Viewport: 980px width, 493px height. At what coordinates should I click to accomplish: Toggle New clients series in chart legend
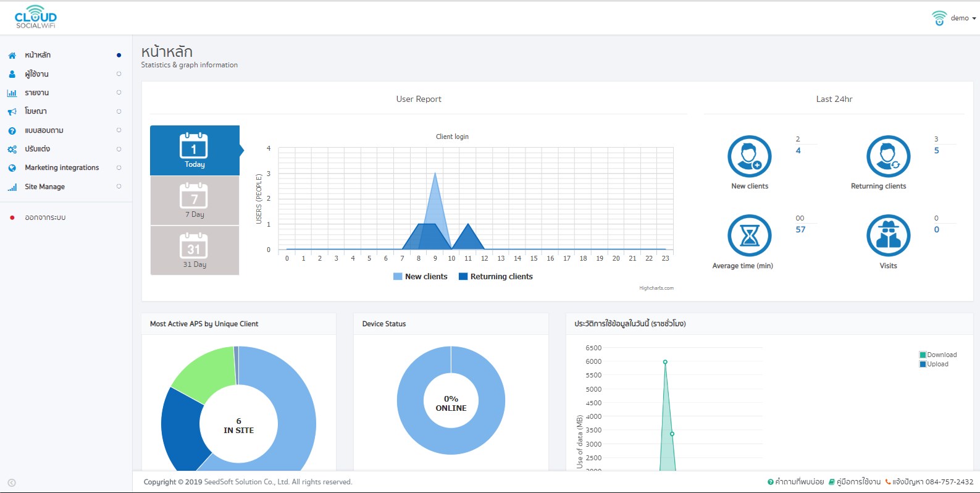[x=421, y=277]
